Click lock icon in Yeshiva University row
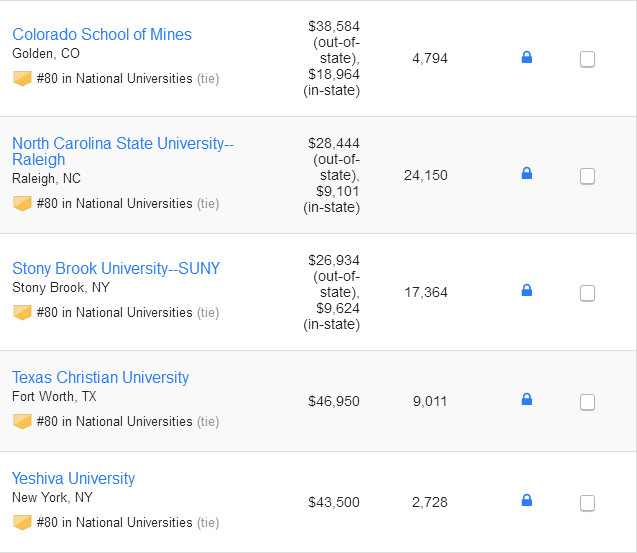 (x=527, y=501)
